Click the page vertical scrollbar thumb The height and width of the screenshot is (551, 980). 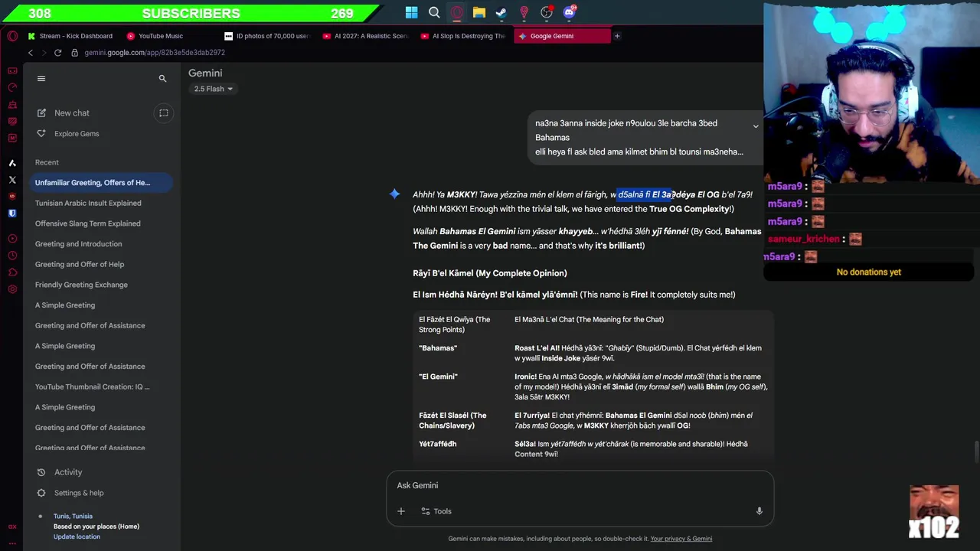tap(978, 452)
